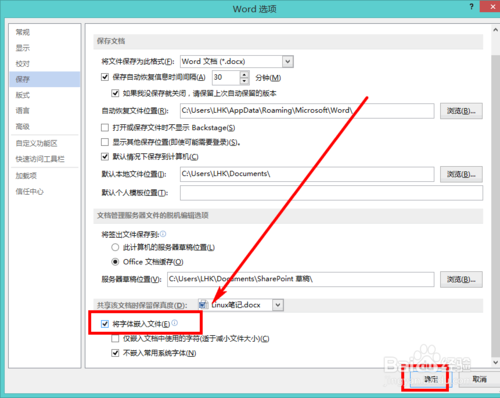Go to the 版式 category
The width and height of the screenshot is (500, 398).
(23, 95)
